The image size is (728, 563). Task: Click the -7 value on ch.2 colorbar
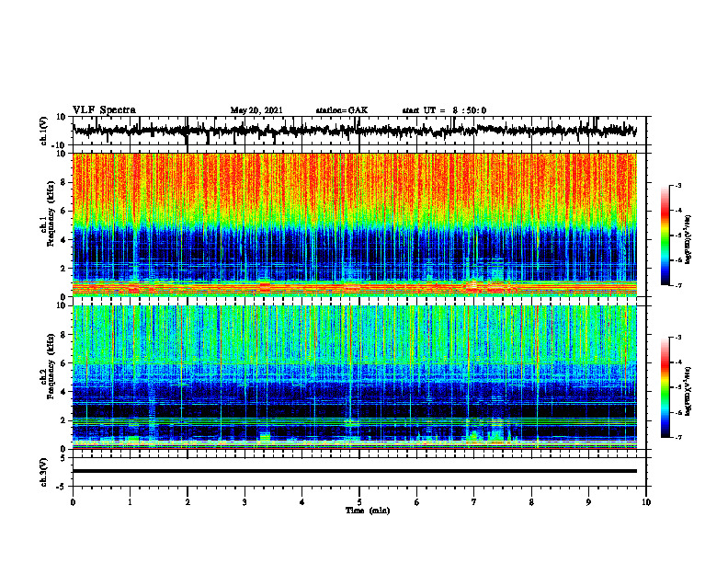[678, 437]
